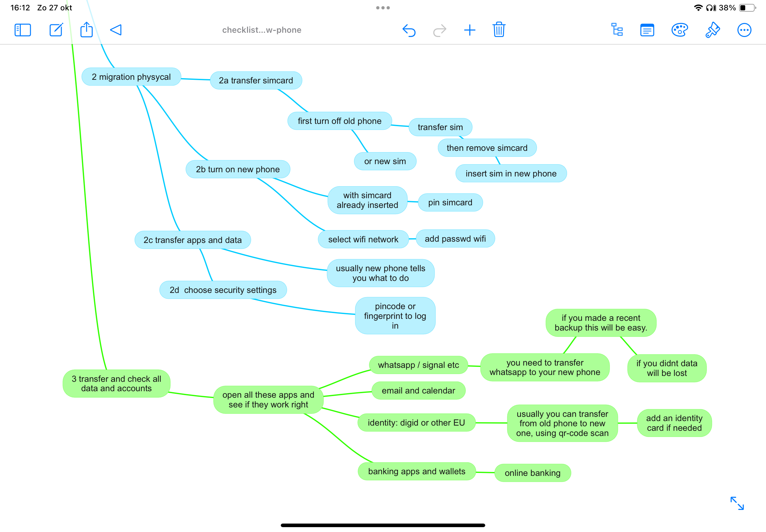Select 'if you didnt data will be lost' node
Screen dimensions: 766x532
pyautogui.click(x=667, y=368)
